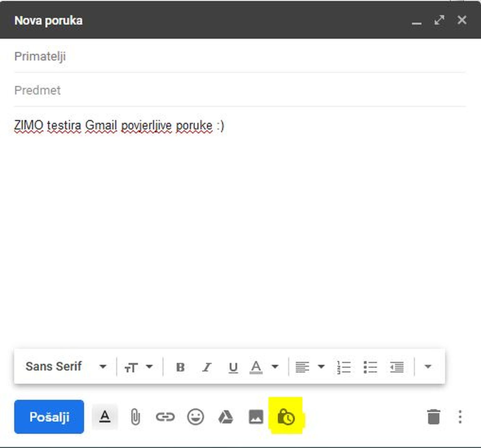This screenshot has height=448, width=481.
Task: Insert photo with image icon
Action: pos(256,417)
